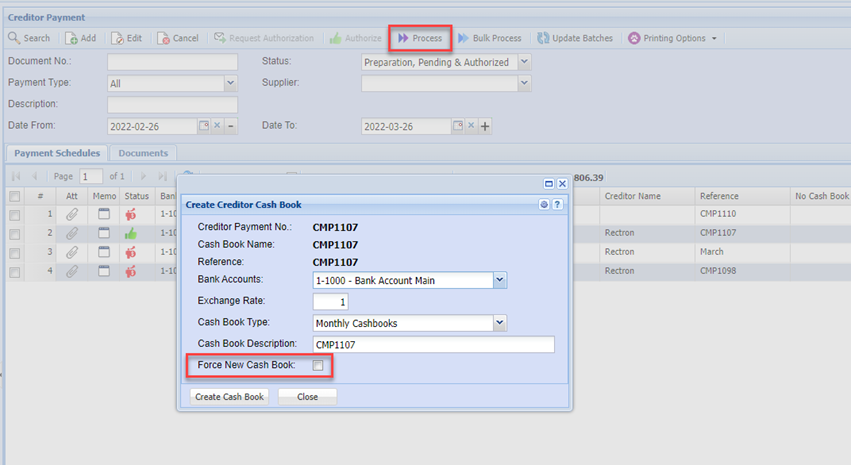Tick the checkbox for row 3
The width and height of the screenshot is (851, 465).
point(14,252)
